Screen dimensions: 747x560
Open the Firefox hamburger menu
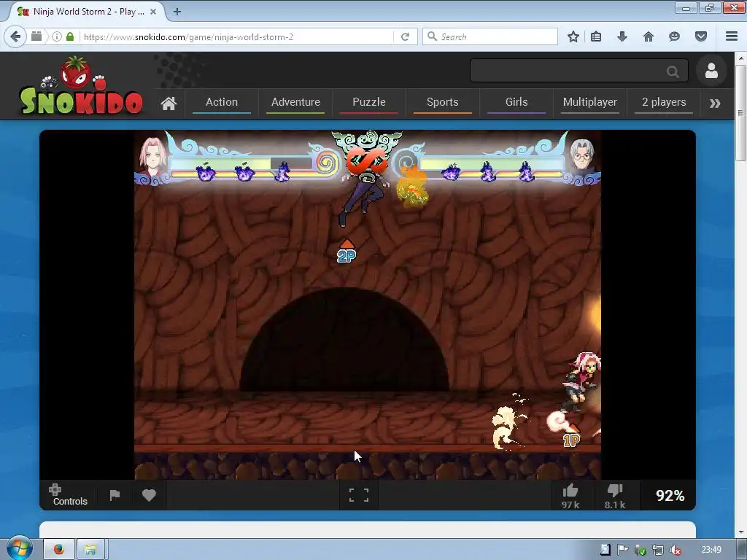(x=732, y=36)
